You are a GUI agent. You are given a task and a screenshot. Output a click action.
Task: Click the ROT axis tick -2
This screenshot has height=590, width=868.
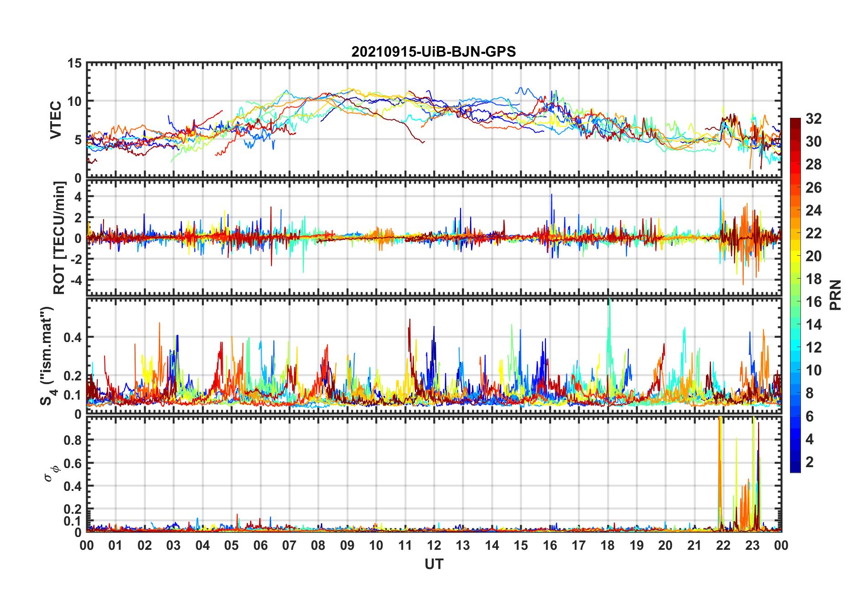coord(75,259)
